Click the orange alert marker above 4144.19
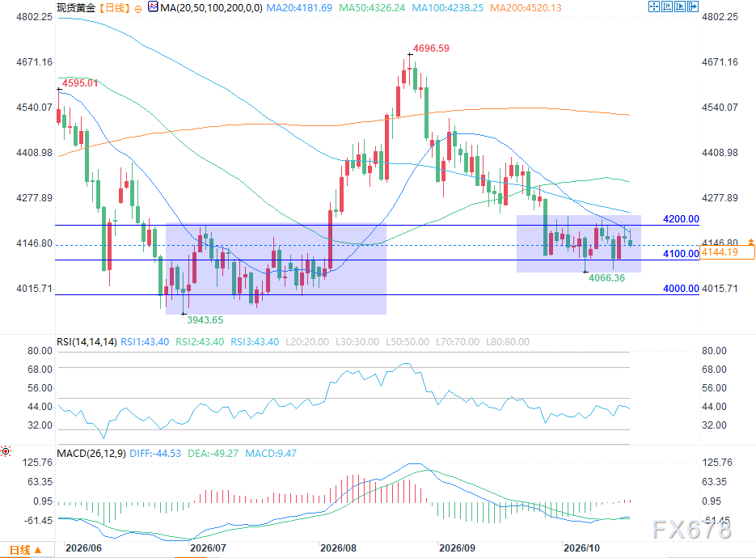Screen dimensions: 756x558 750,241
